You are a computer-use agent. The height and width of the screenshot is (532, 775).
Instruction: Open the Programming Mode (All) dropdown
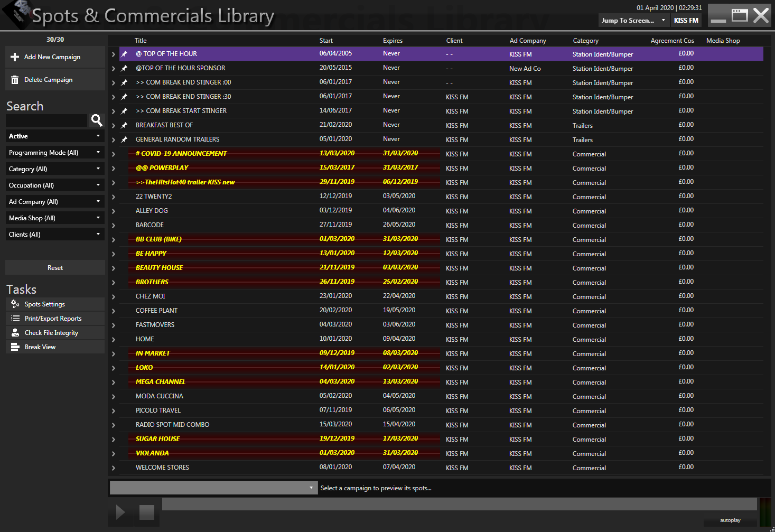(55, 153)
